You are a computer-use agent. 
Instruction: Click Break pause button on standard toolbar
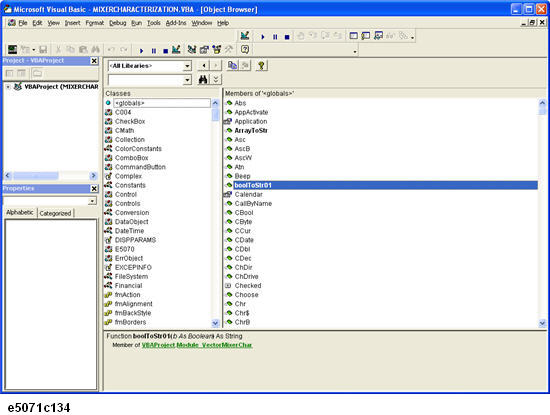pos(154,51)
